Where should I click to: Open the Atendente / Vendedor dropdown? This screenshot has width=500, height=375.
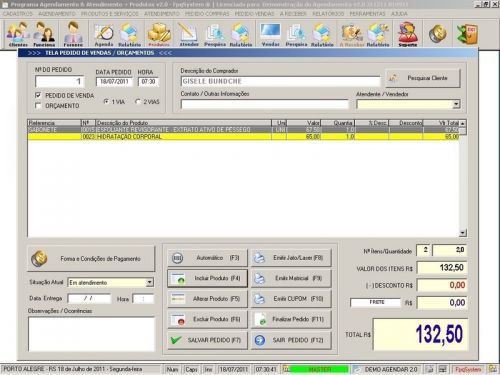456,104
